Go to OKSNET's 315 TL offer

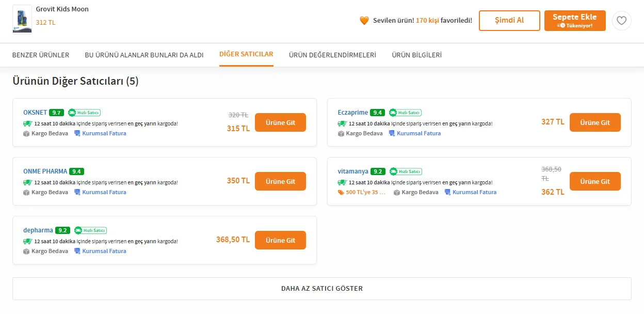280,122
